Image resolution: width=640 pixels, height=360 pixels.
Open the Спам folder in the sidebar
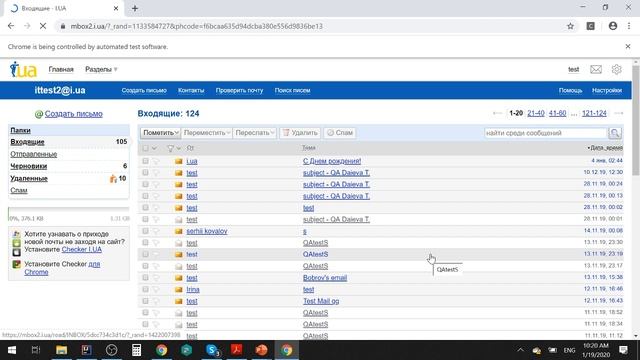point(19,191)
